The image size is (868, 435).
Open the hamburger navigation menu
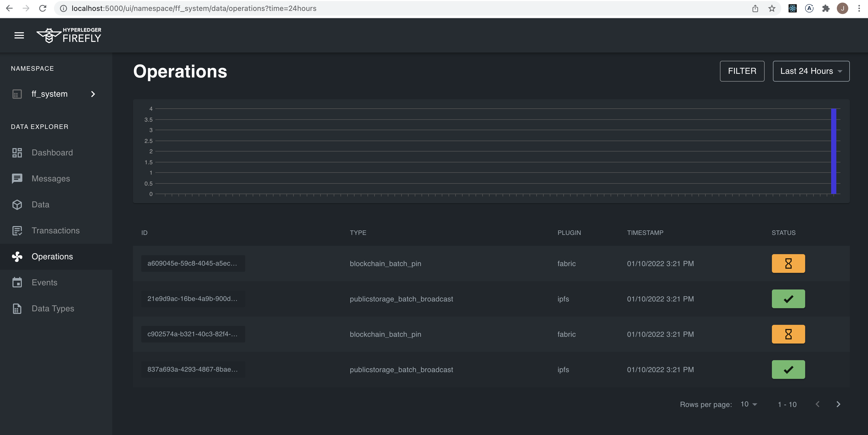tap(19, 35)
